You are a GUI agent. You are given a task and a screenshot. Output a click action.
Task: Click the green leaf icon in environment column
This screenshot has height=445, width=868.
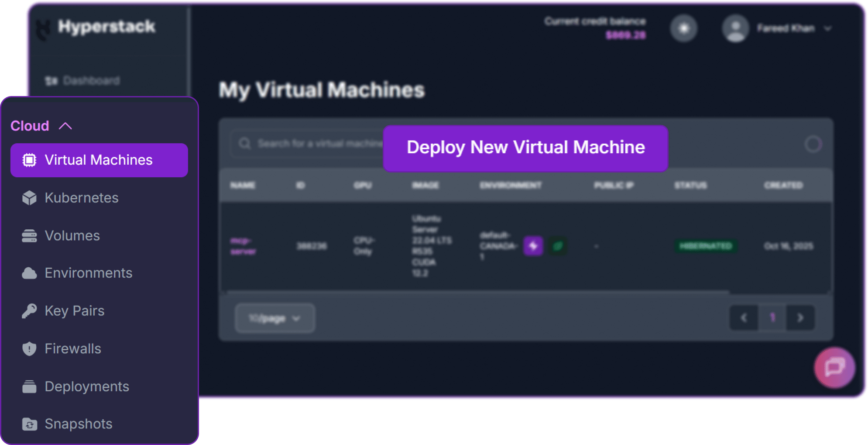click(x=557, y=246)
